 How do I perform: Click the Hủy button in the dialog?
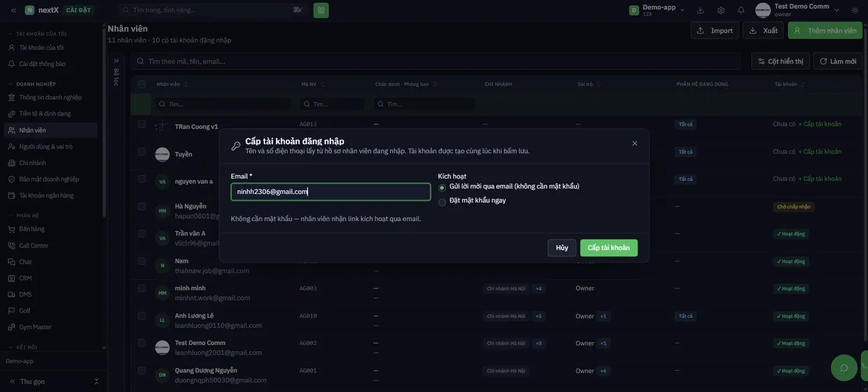(x=562, y=248)
